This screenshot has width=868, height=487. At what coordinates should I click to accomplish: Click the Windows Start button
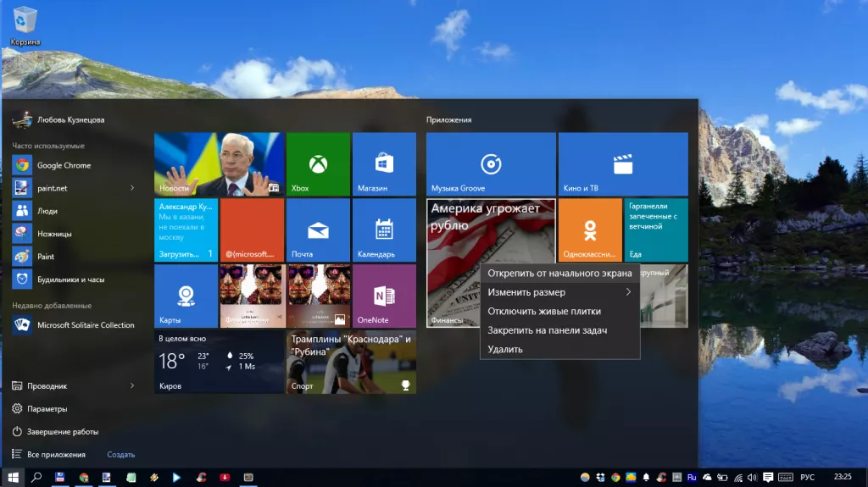(x=13, y=477)
